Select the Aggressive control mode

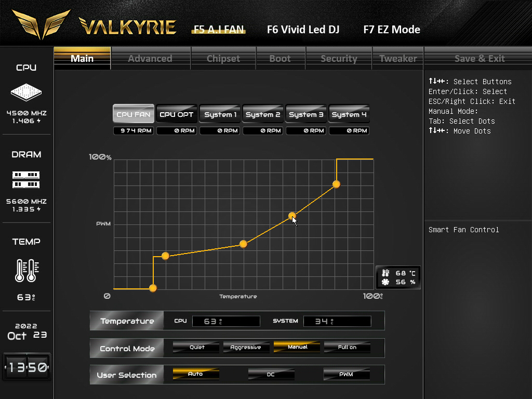pyautogui.click(x=246, y=347)
